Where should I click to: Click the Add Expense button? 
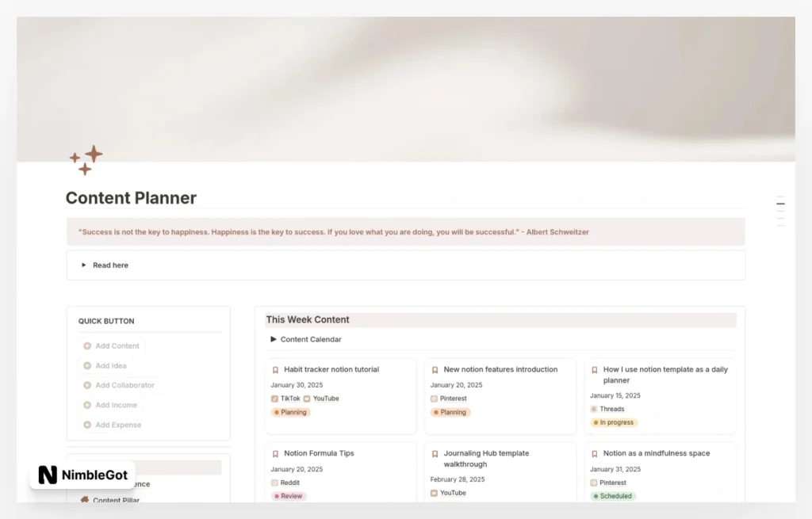pos(113,425)
